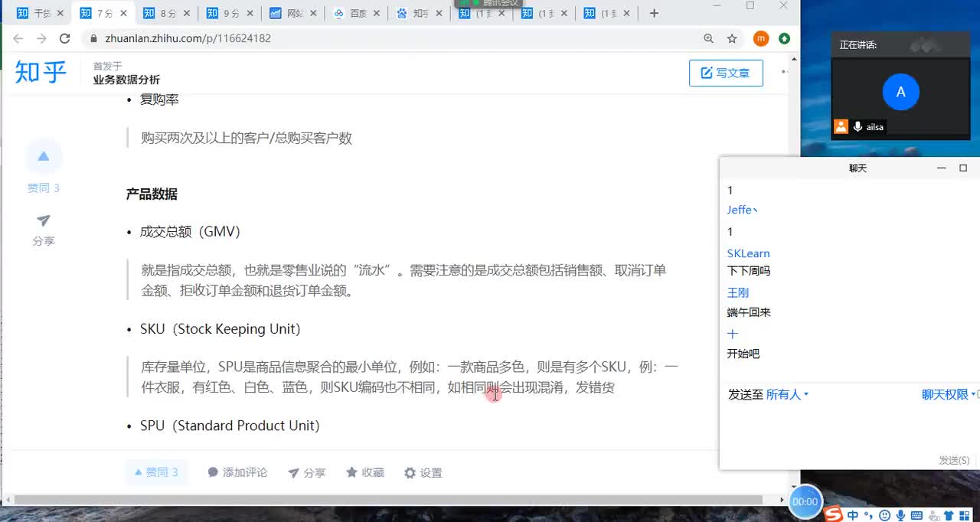Click the blue 'A' avatar in the meeting panel
980x522 pixels.
pyautogui.click(x=900, y=92)
